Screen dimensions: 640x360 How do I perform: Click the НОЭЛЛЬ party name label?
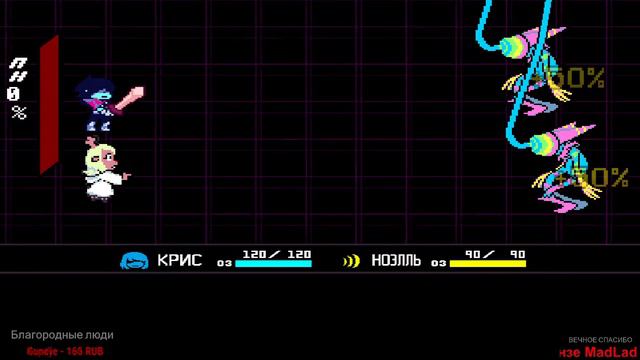pyautogui.click(x=396, y=260)
